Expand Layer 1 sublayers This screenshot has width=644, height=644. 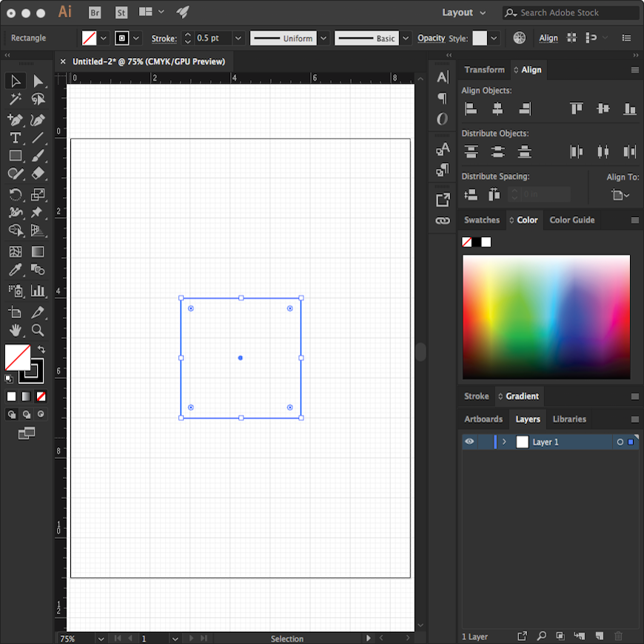[x=504, y=442]
